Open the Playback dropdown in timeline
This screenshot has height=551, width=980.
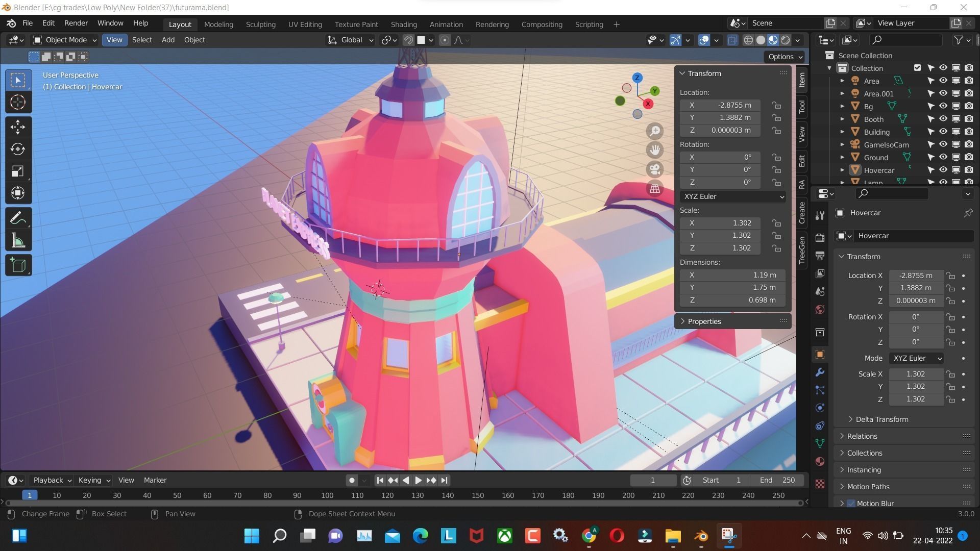[x=52, y=480]
